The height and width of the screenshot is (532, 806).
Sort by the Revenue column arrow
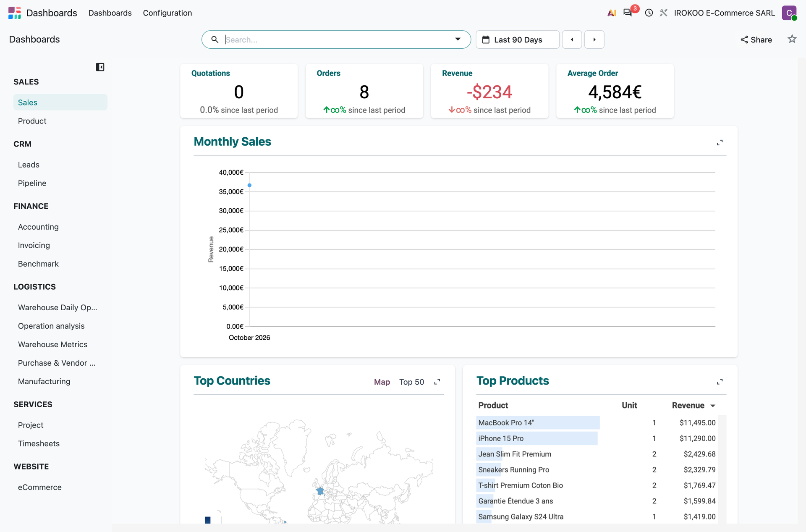pos(713,406)
